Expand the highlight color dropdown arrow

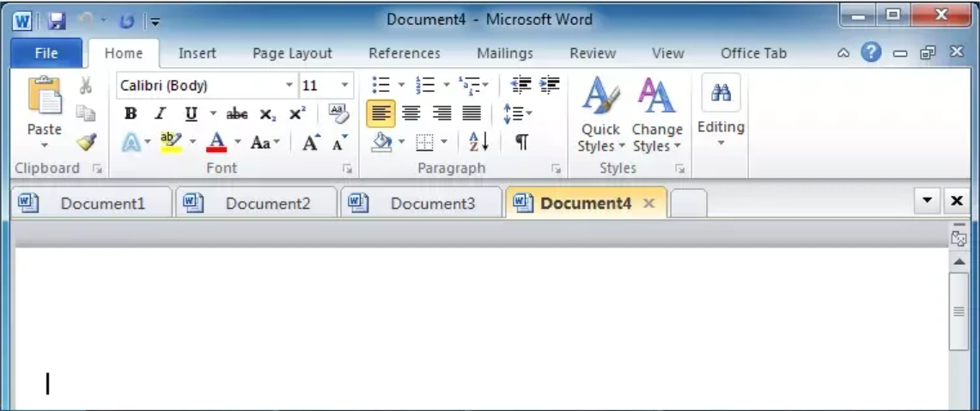192,143
